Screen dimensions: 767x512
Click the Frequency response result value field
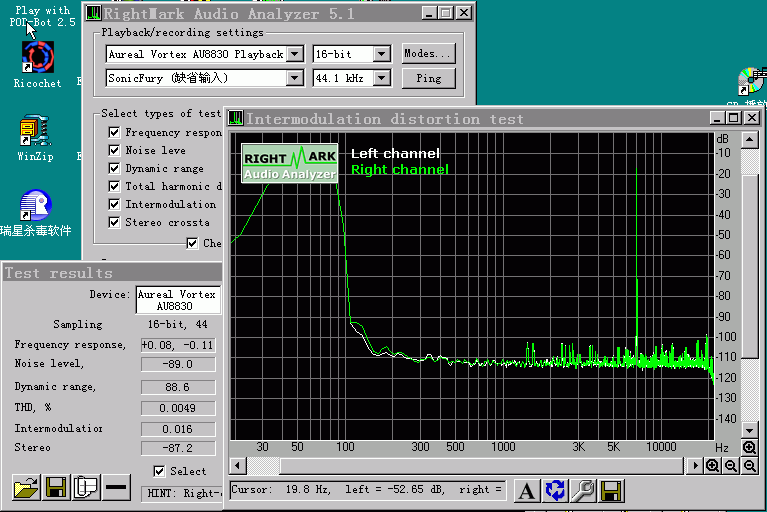[x=178, y=345]
